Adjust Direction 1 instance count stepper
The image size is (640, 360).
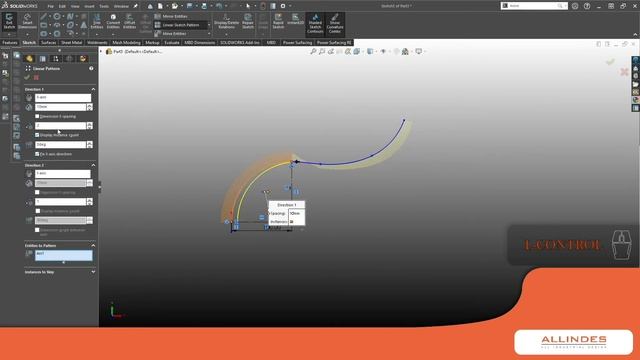point(89,126)
